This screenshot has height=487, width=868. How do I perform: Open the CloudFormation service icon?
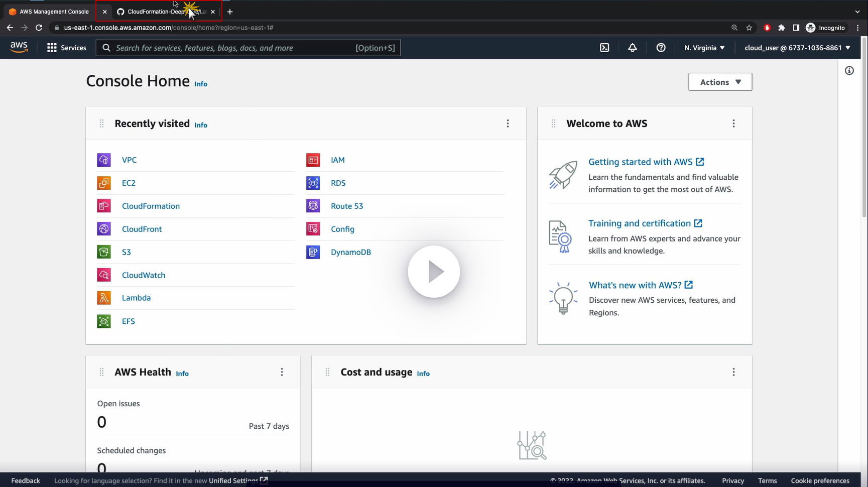(104, 206)
